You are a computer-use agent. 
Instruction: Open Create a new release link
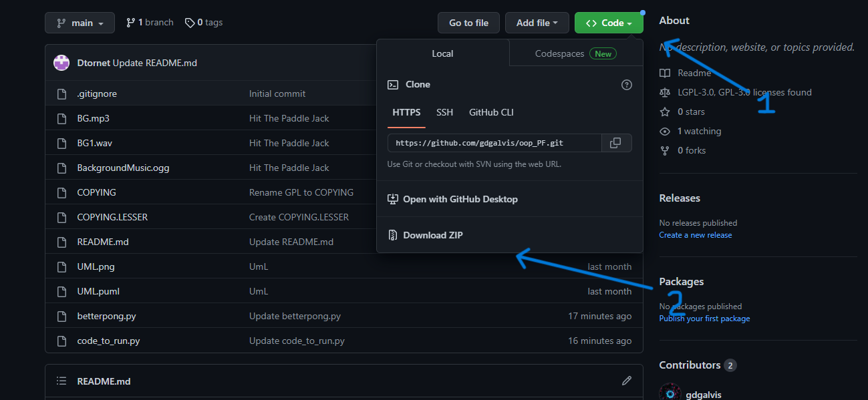pyautogui.click(x=696, y=235)
